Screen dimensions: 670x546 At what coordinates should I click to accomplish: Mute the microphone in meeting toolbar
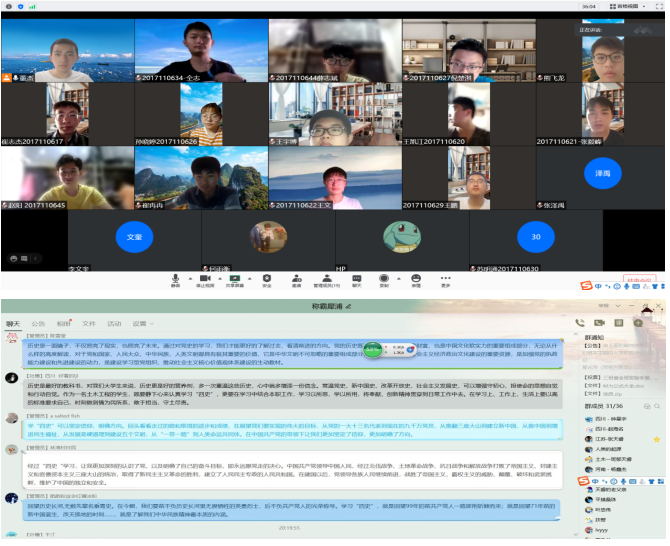point(176,278)
